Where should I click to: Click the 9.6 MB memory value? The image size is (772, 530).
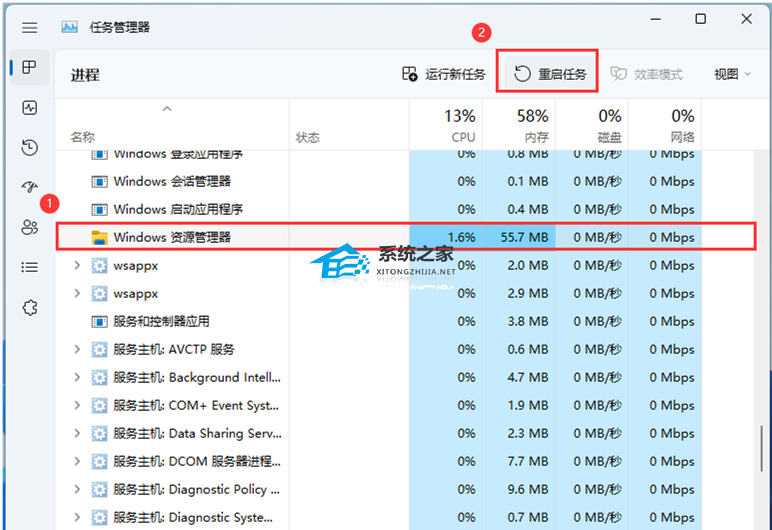coord(528,490)
